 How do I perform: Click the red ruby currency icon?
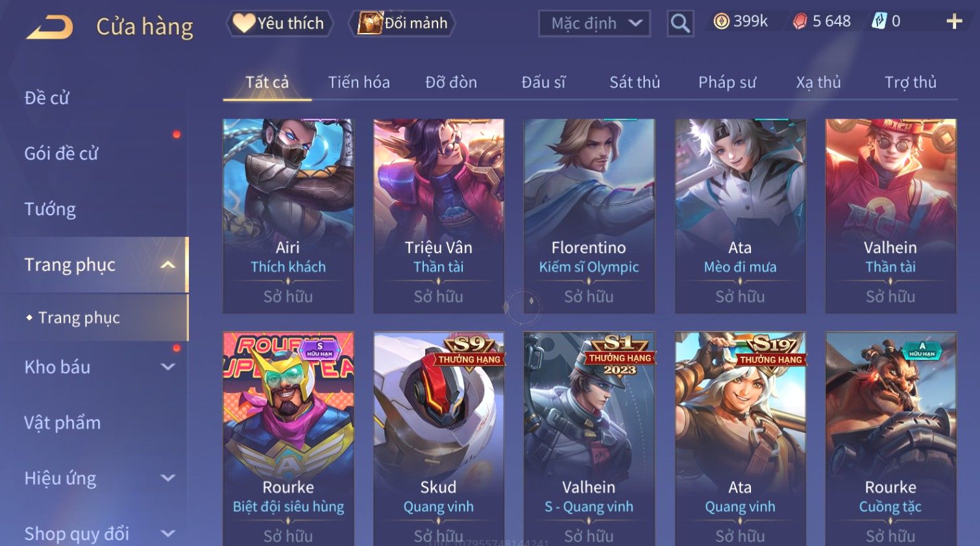[800, 21]
